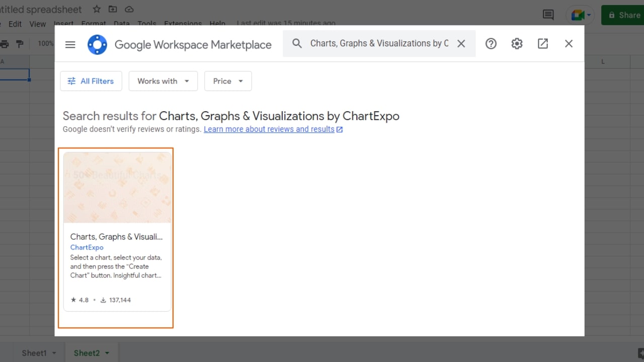Expand the Price filter dropdown
The height and width of the screenshot is (362, 644).
(228, 81)
